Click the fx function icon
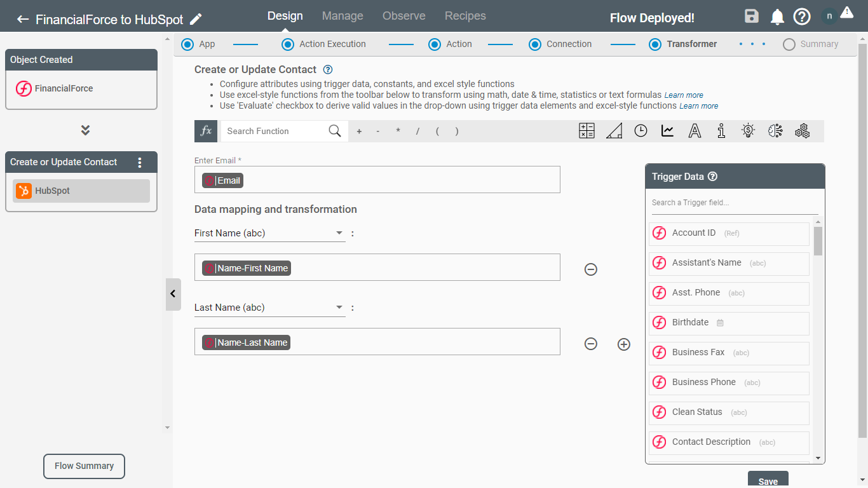The height and width of the screenshot is (488, 868). pyautogui.click(x=206, y=131)
